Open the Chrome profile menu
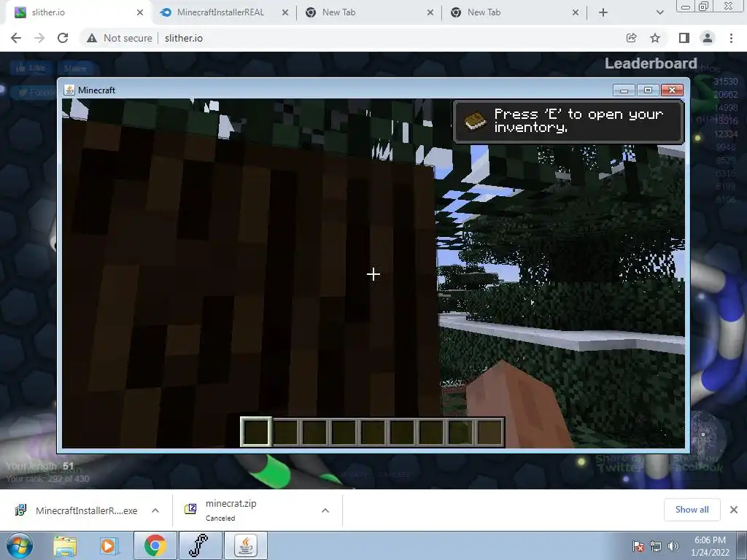Screen dimensions: 747x560 (x=708, y=38)
